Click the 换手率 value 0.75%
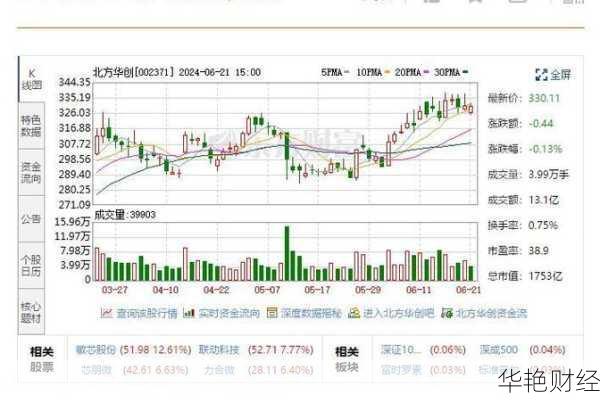This screenshot has width=600, height=400. click(543, 225)
